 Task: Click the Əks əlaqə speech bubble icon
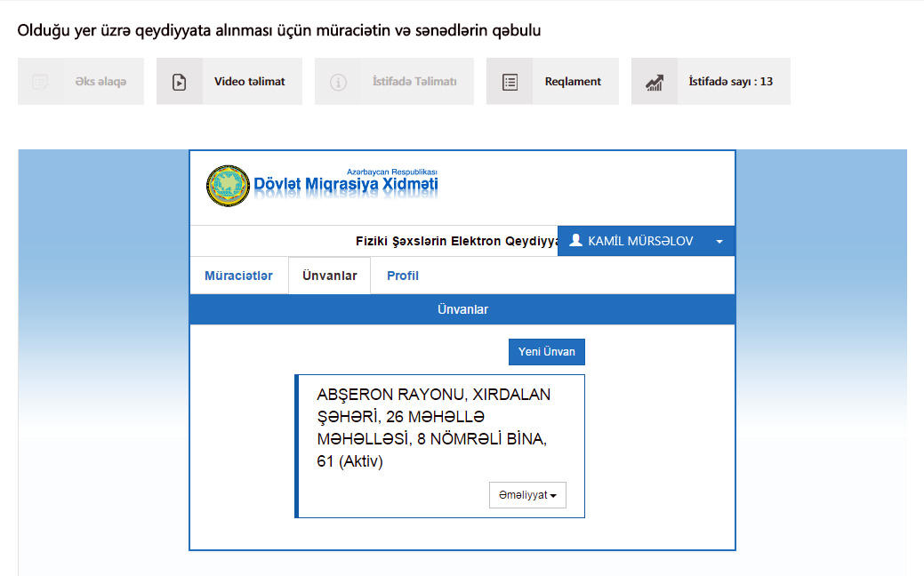[39, 81]
